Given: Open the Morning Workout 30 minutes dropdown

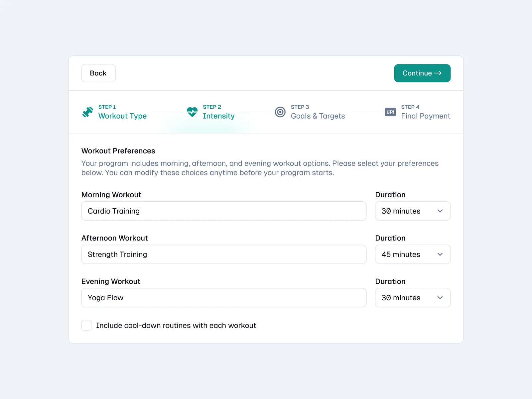Looking at the screenshot, I should click(x=412, y=211).
